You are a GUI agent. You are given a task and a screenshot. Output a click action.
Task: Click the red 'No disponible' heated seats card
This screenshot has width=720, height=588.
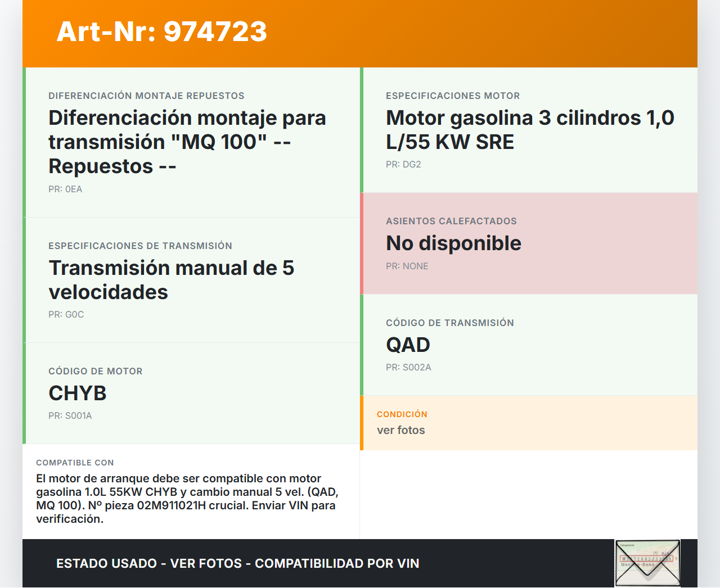click(x=529, y=243)
